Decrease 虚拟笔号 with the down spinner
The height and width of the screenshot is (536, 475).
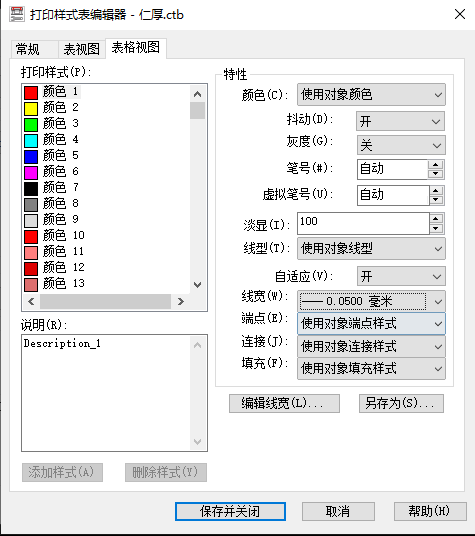pyautogui.click(x=436, y=200)
